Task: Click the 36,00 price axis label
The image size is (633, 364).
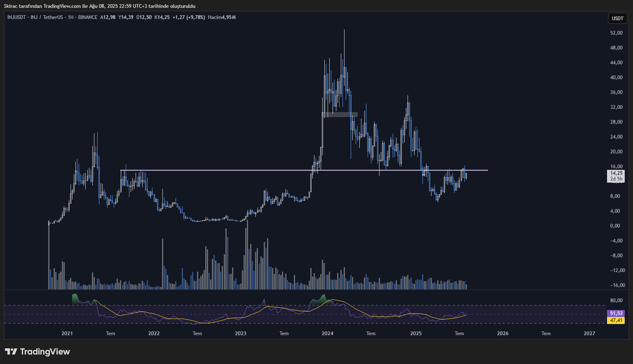Action: coord(617,92)
